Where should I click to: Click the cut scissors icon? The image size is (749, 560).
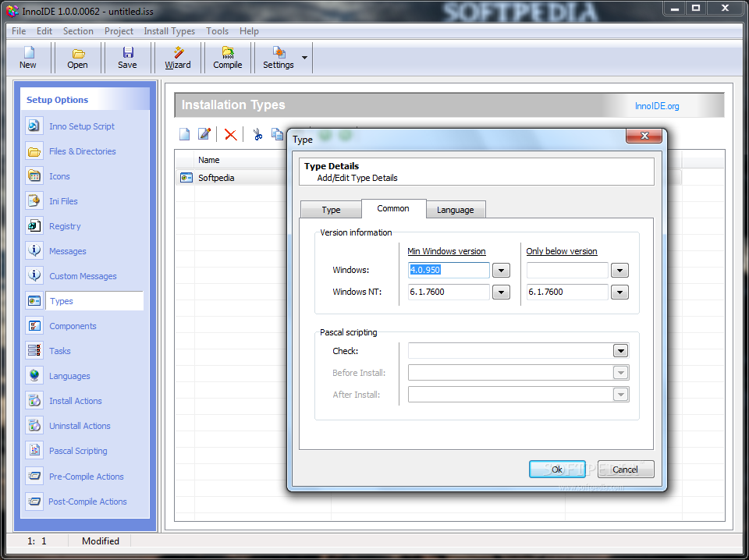257,134
